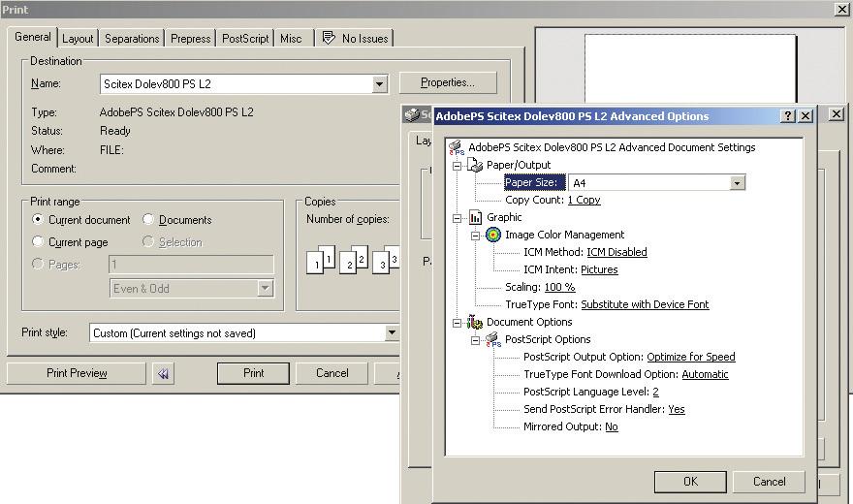Click the preflight icon beside No Issues
This screenshot has width=853, height=504.
pos(329,38)
